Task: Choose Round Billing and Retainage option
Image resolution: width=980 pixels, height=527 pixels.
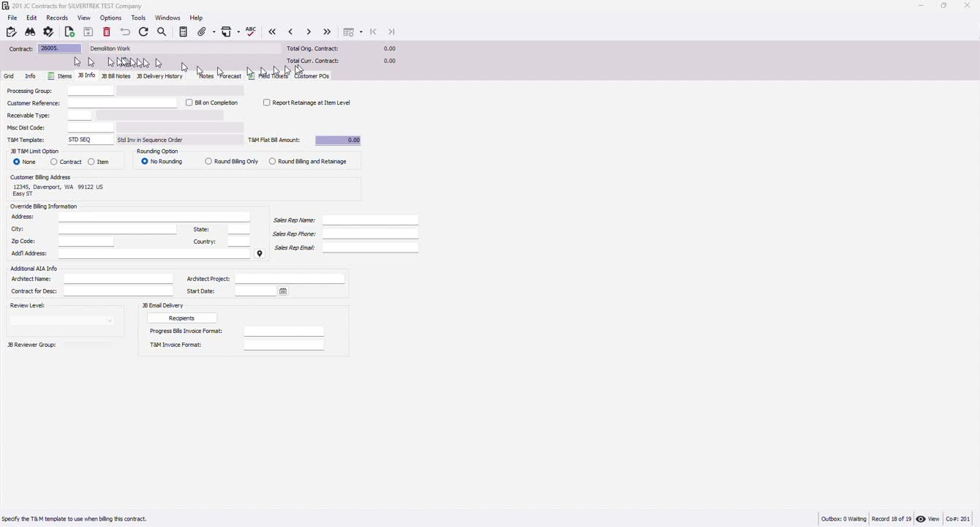Action: coord(272,162)
